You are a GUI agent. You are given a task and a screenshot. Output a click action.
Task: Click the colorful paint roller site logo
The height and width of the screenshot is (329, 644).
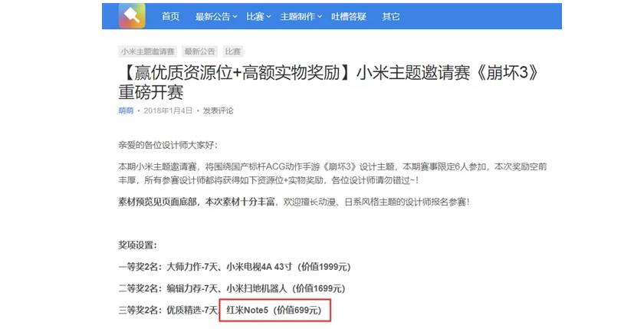132,16
